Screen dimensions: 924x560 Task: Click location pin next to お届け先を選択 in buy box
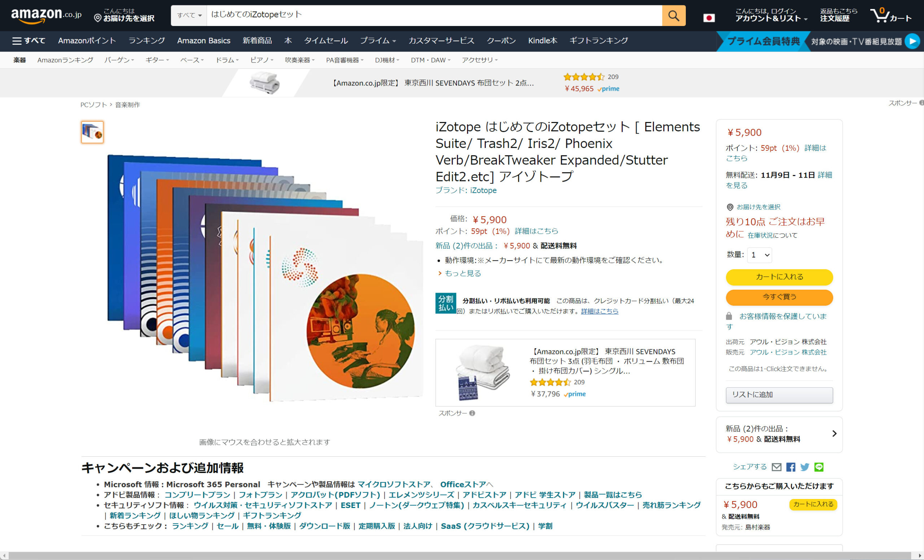tap(730, 207)
